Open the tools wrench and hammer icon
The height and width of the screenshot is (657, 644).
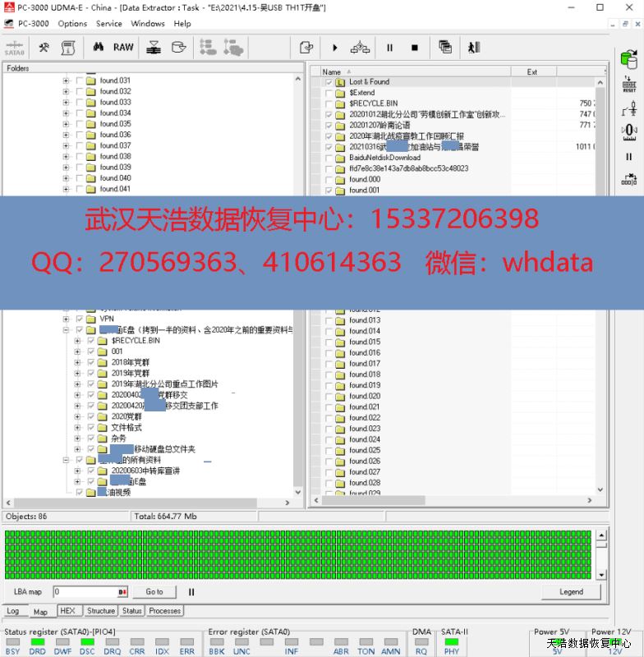(44, 48)
